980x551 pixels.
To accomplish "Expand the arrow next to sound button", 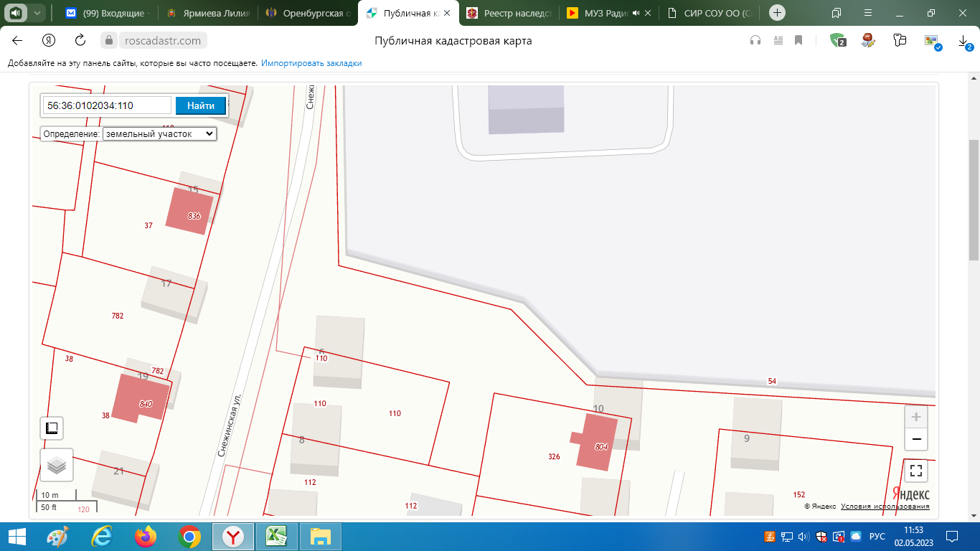I will [x=37, y=13].
